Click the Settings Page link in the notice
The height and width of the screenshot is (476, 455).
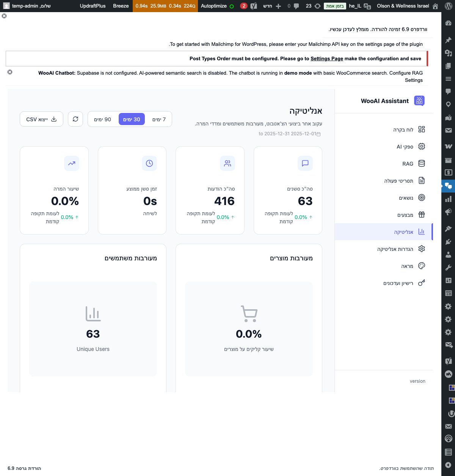[326, 58]
